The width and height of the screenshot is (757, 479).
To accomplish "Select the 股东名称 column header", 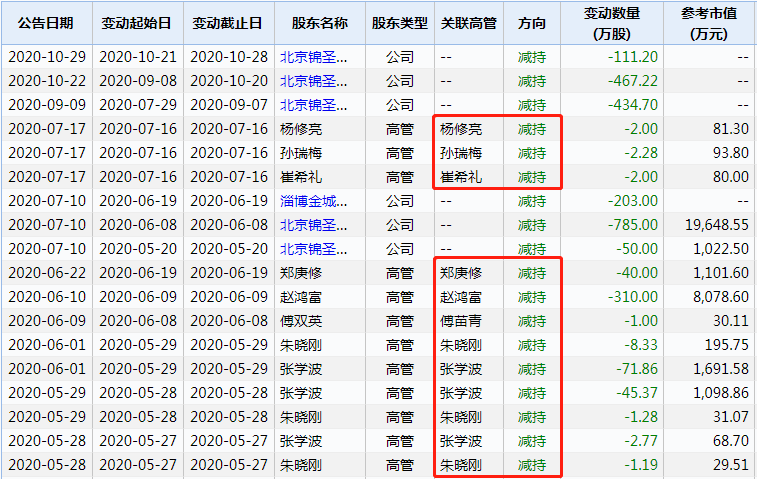I will click(x=320, y=23).
